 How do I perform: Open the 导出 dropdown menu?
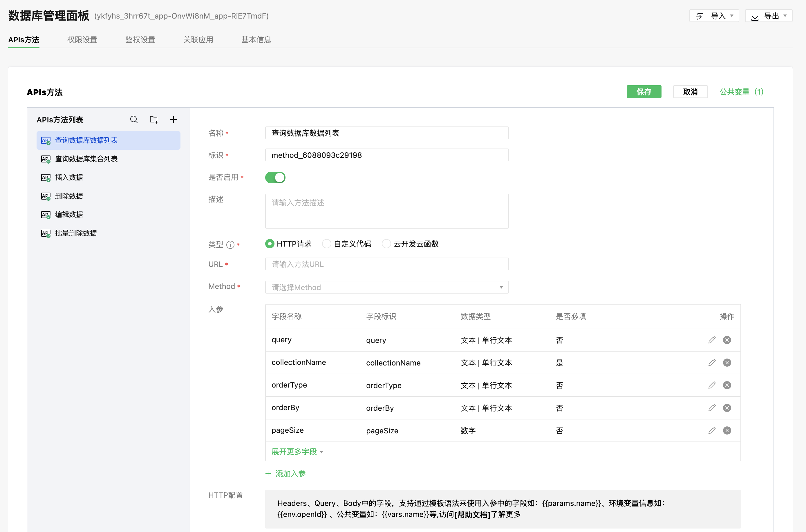pos(768,16)
